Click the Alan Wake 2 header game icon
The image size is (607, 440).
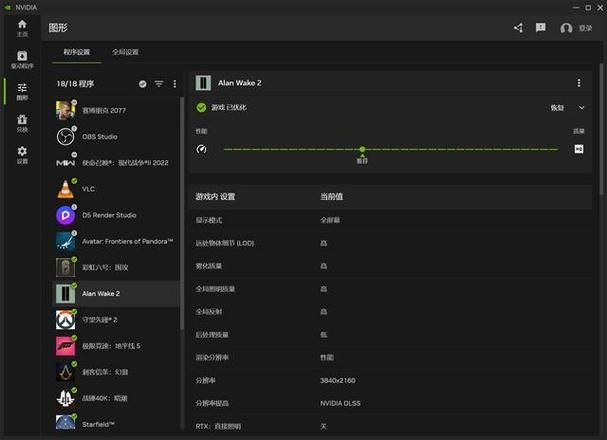203,83
